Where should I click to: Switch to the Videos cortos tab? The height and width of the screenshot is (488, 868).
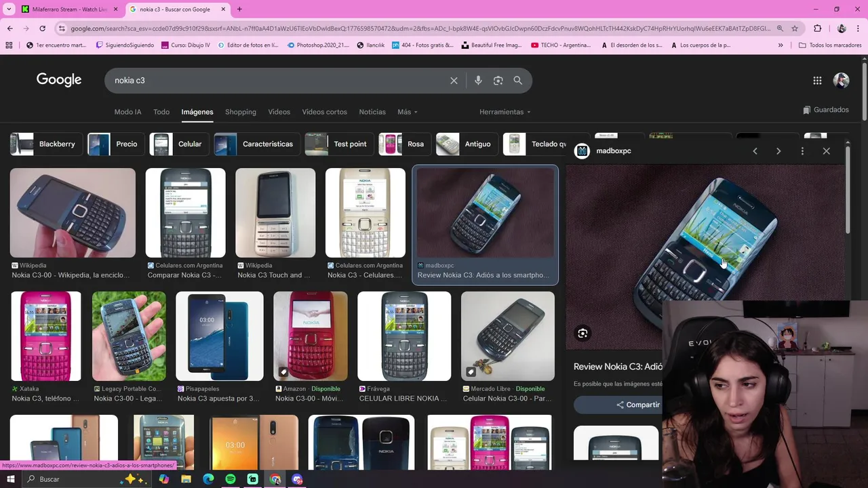324,112
